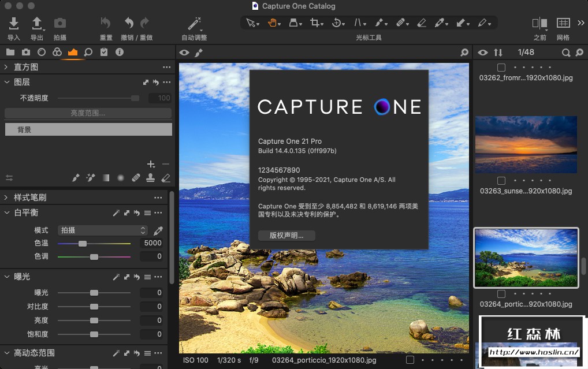This screenshot has height=369, width=588.
Task: Click the Import icon in toolbar
Action: point(14,24)
